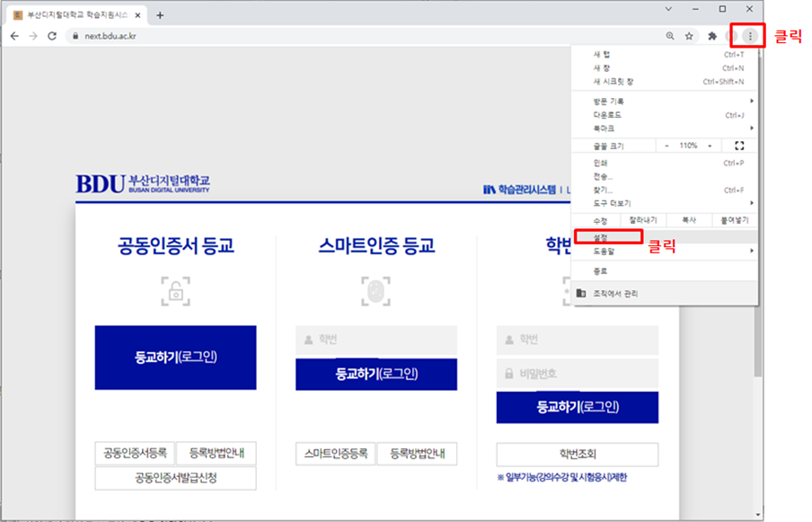This screenshot has width=812, height=522.
Task: Click 잘라내기 in the edit row
Action: [x=644, y=220]
